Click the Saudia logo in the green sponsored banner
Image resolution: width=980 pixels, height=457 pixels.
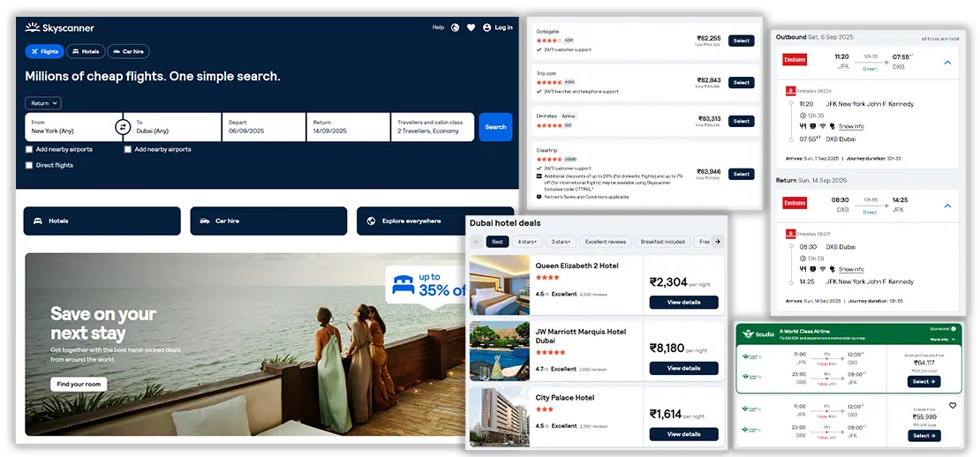pyautogui.click(x=758, y=334)
